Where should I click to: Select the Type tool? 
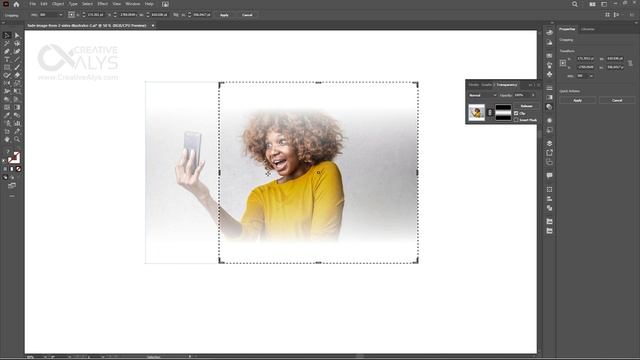click(7, 60)
